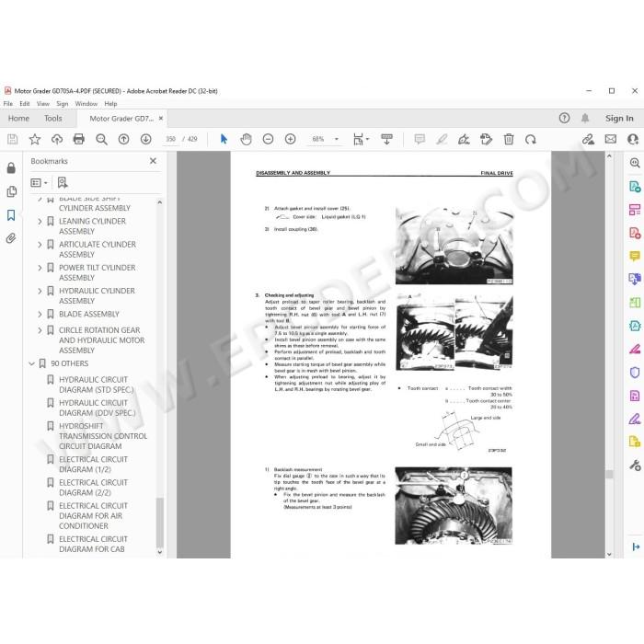Screen dimensions: 644x644
Task: Open the page thumbnails panel
Action: coord(11,191)
